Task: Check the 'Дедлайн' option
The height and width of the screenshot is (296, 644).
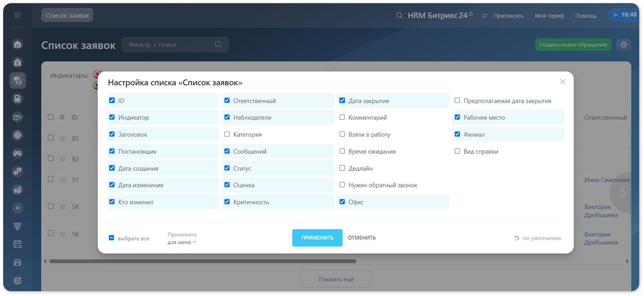Action: click(342, 168)
